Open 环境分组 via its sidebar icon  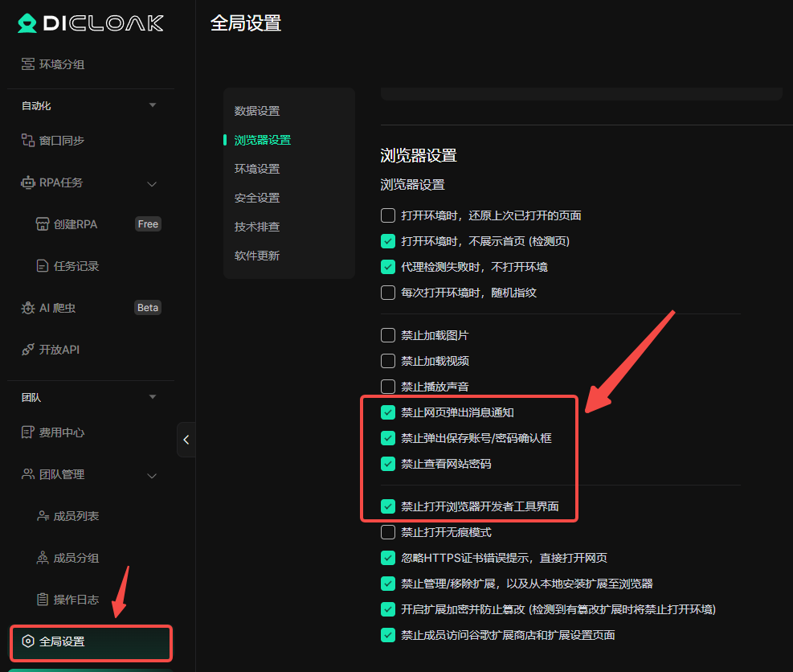click(28, 64)
